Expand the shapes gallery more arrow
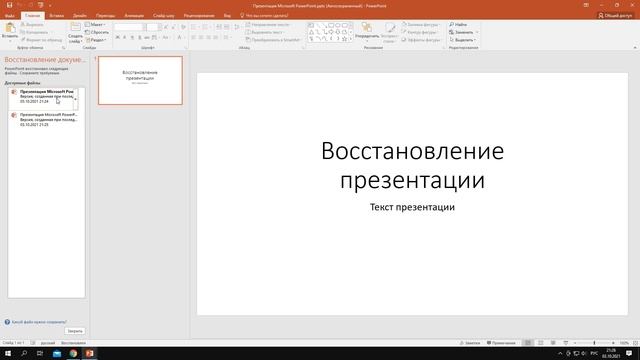The height and width of the screenshot is (360, 640). click(351, 39)
